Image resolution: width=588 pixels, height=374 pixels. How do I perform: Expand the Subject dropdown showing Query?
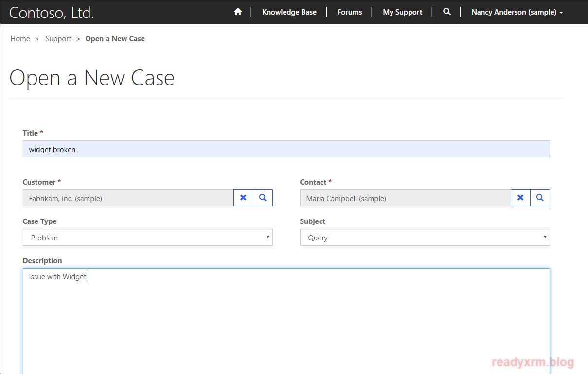click(x=425, y=238)
